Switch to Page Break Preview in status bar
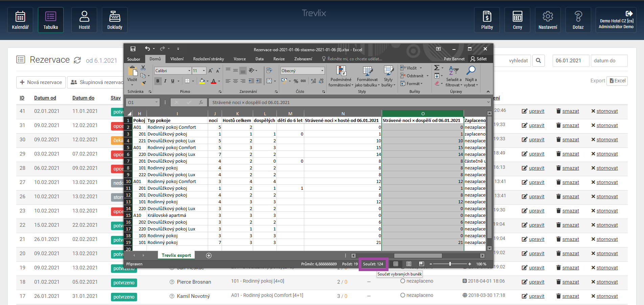 [x=421, y=264]
